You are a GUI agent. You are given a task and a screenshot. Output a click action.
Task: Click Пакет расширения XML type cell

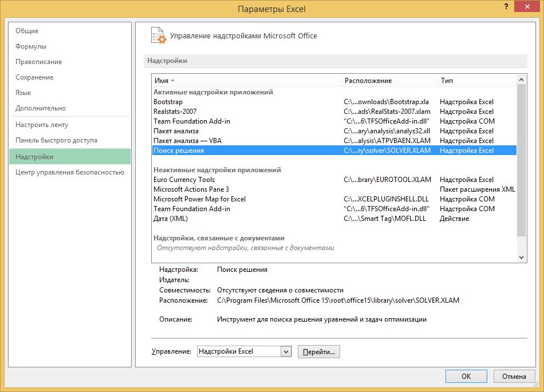pos(478,189)
